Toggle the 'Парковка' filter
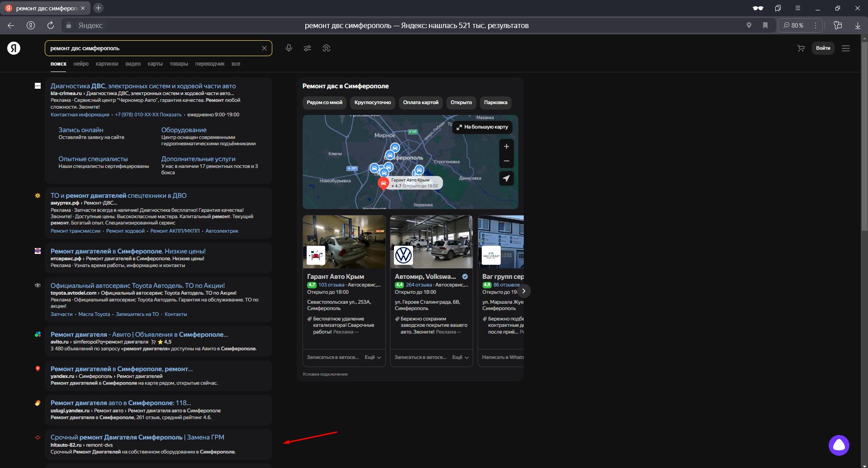Screen dimensions: 868x468 click(x=495, y=102)
